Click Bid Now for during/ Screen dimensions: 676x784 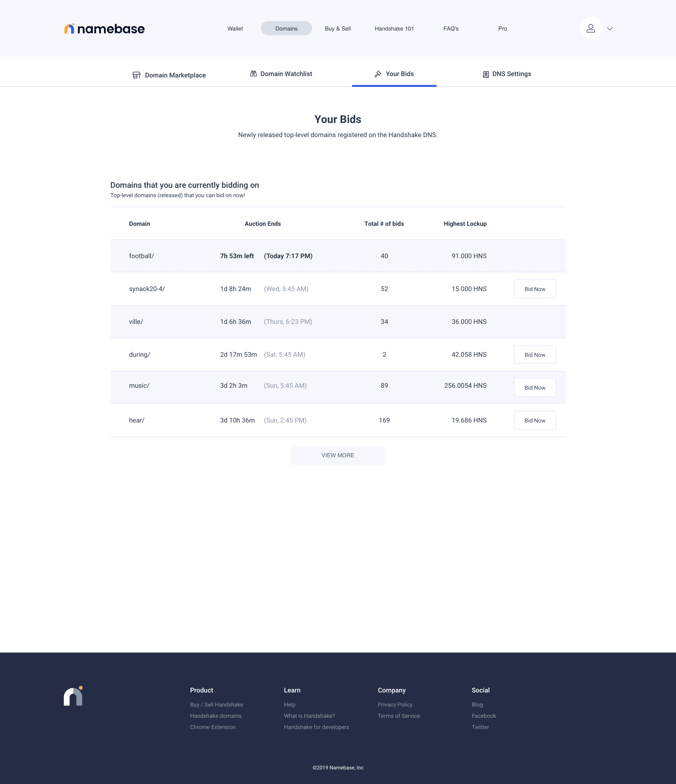click(535, 355)
